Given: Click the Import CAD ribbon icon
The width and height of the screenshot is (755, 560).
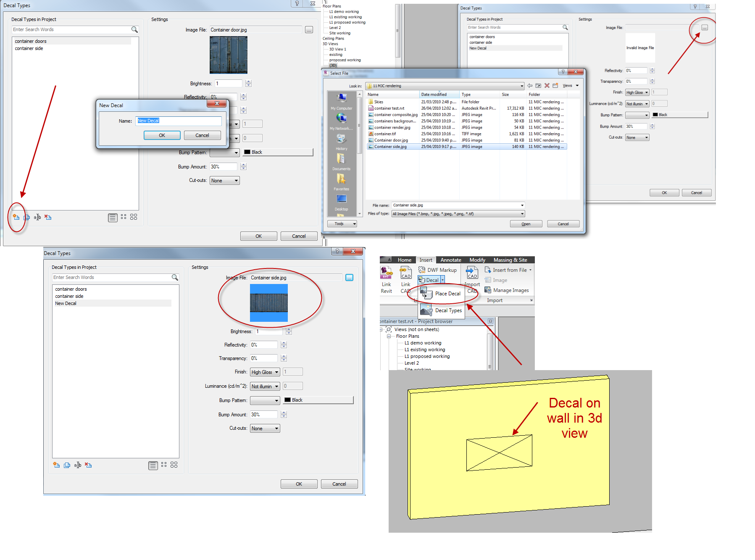Looking at the screenshot, I should tap(472, 280).
